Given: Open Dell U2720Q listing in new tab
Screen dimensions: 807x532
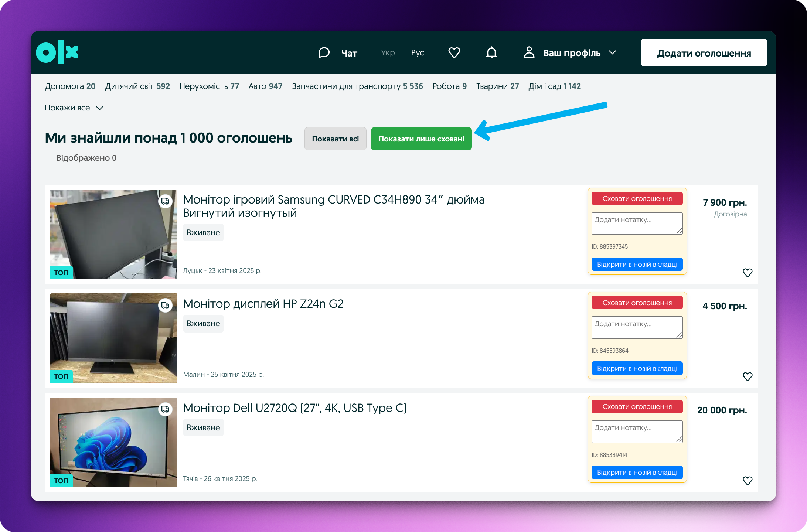Looking at the screenshot, I should pyautogui.click(x=637, y=473).
